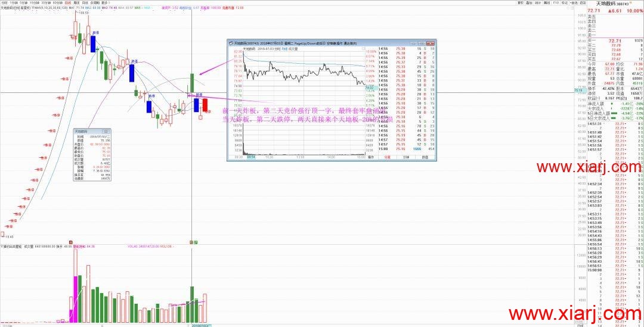This screenshot has width=644, height=327.
Task: Switch chart to 日线 period
Action: (x=68, y=2)
